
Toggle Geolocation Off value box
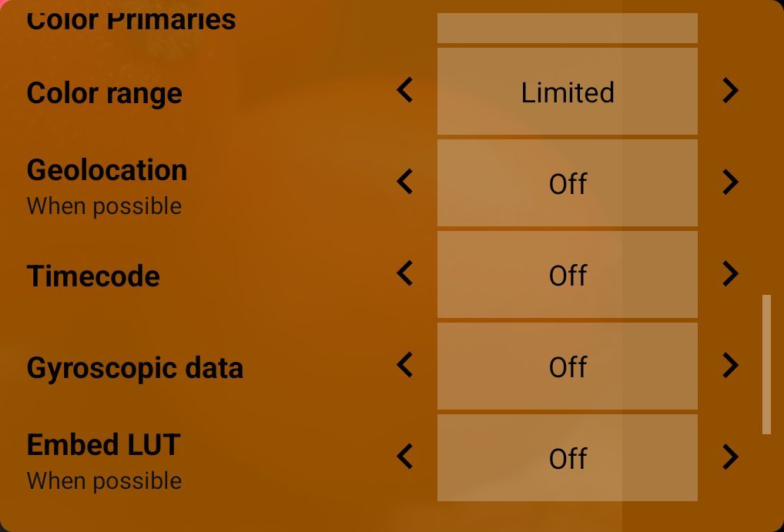(568, 183)
